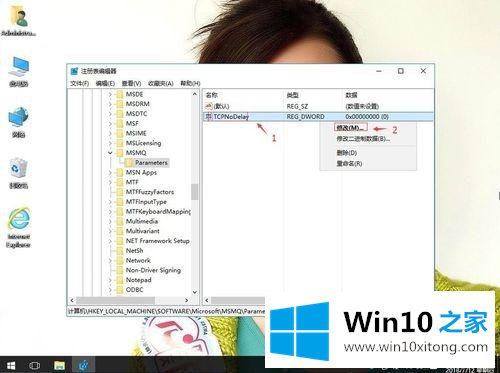Click the Registry Editor title bar icon
Image resolution: width=500 pixels, height=373 pixels.
click(74, 71)
